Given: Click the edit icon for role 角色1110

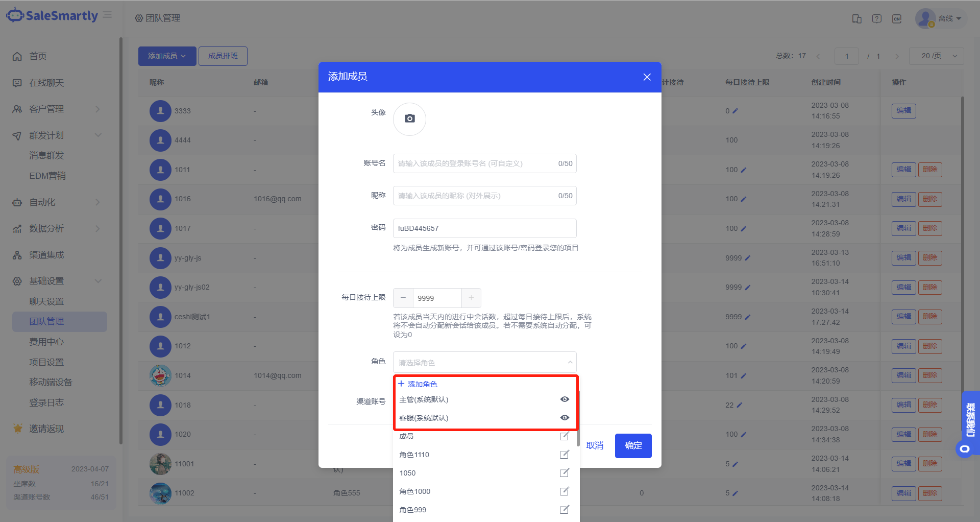Looking at the screenshot, I should tap(565, 455).
